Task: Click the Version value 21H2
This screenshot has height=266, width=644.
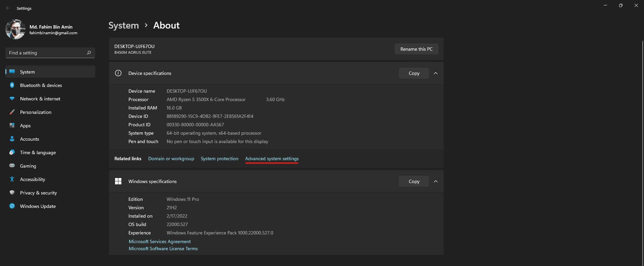Action: 172,208
